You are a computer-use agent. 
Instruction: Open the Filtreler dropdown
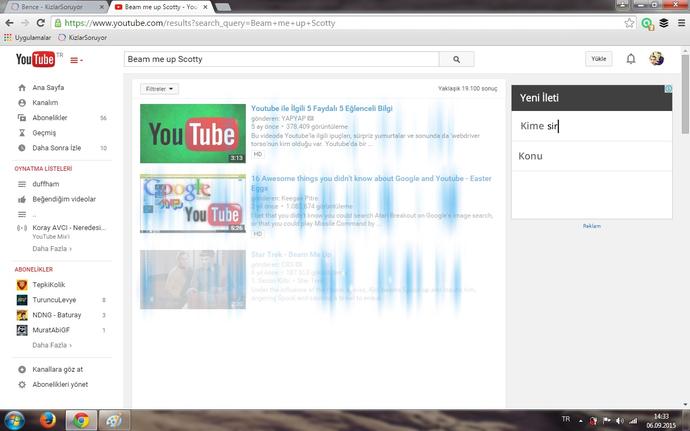click(x=159, y=89)
